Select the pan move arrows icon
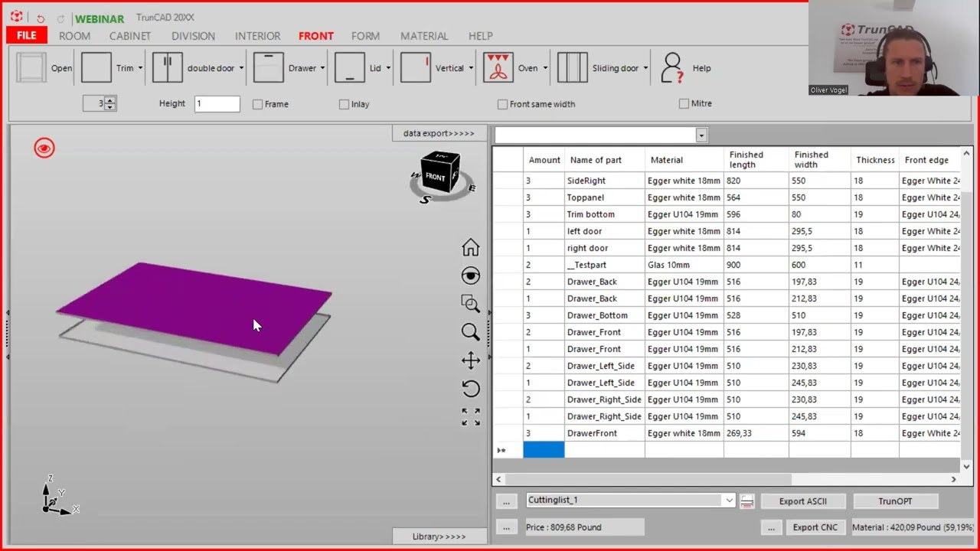This screenshot has width=980, height=551. (470, 360)
